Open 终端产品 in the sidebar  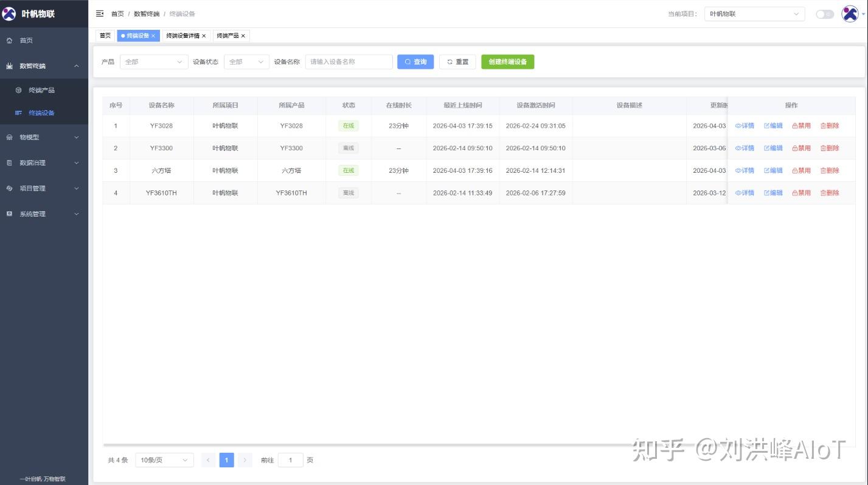coord(44,90)
